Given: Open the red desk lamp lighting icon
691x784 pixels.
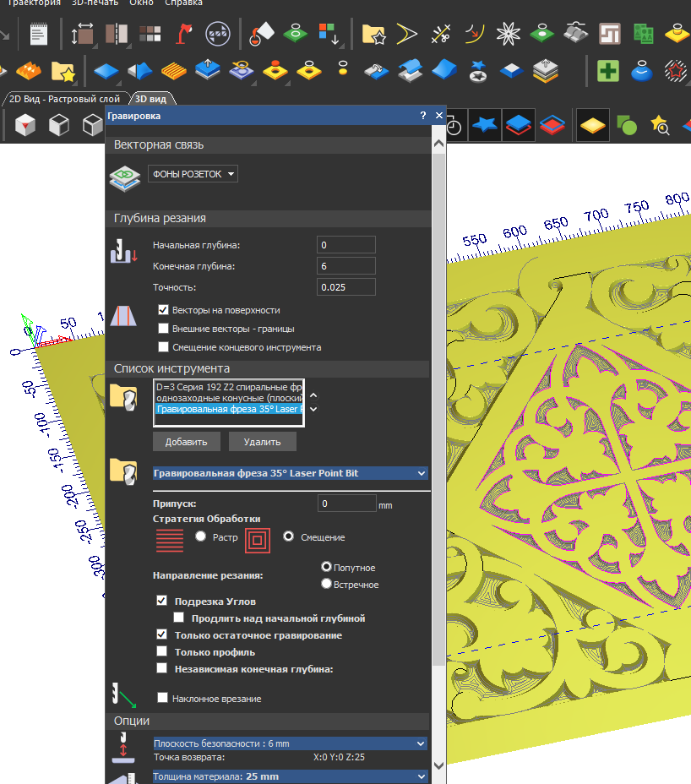Looking at the screenshot, I should (x=183, y=34).
